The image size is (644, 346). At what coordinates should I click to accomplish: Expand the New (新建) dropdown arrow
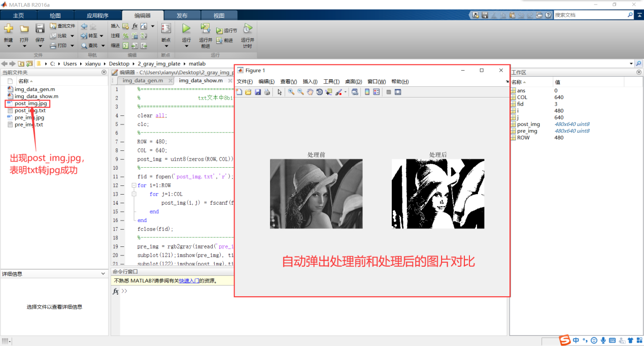[8, 46]
